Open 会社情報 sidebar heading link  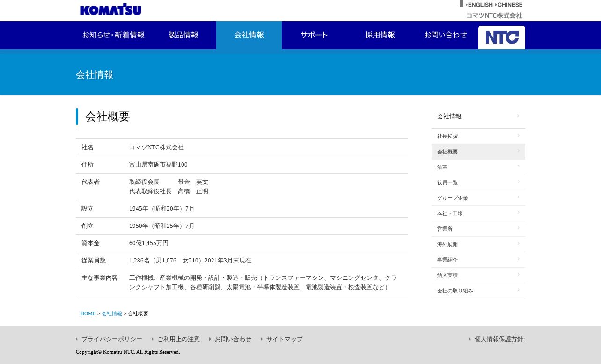(x=478, y=116)
